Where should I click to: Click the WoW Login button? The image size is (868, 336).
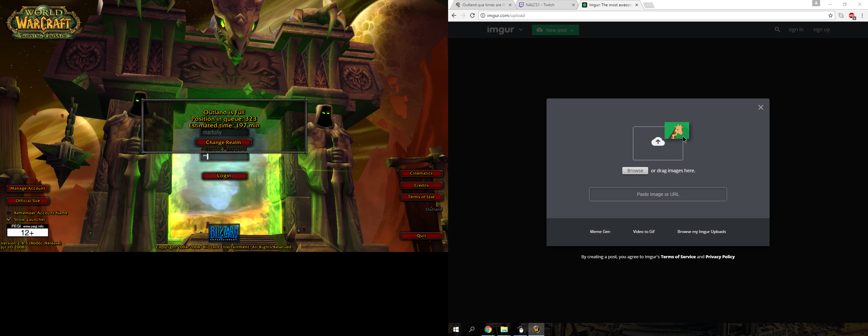224,176
